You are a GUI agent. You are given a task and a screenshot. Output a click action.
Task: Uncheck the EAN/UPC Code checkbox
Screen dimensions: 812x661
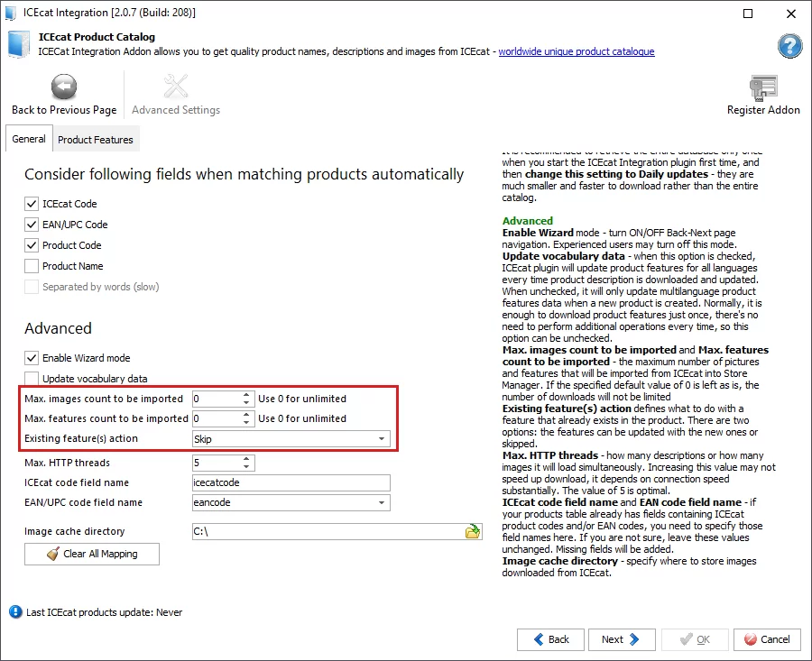point(31,224)
